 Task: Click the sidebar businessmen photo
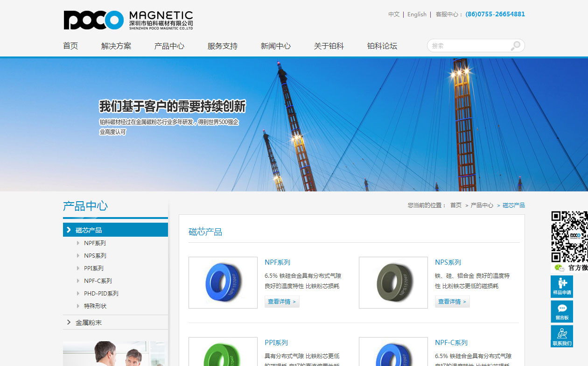(115, 353)
